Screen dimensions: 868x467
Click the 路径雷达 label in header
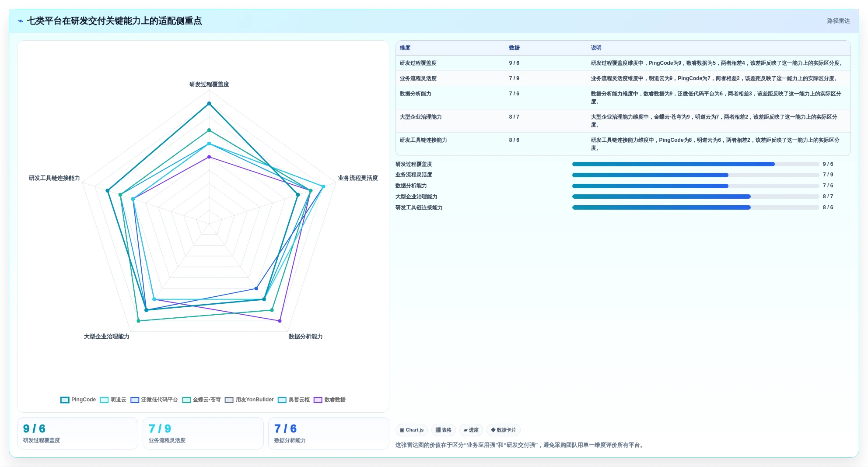[x=838, y=21]
